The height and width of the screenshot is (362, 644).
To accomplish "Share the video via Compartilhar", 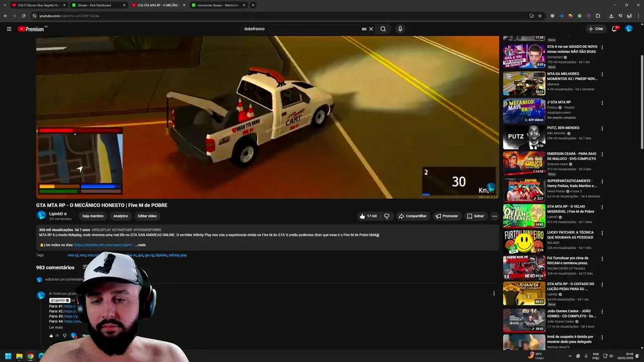I will pos(413,216).
